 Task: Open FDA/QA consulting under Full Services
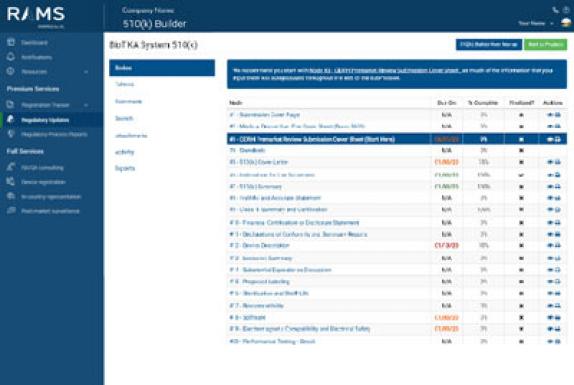[42, 168]
